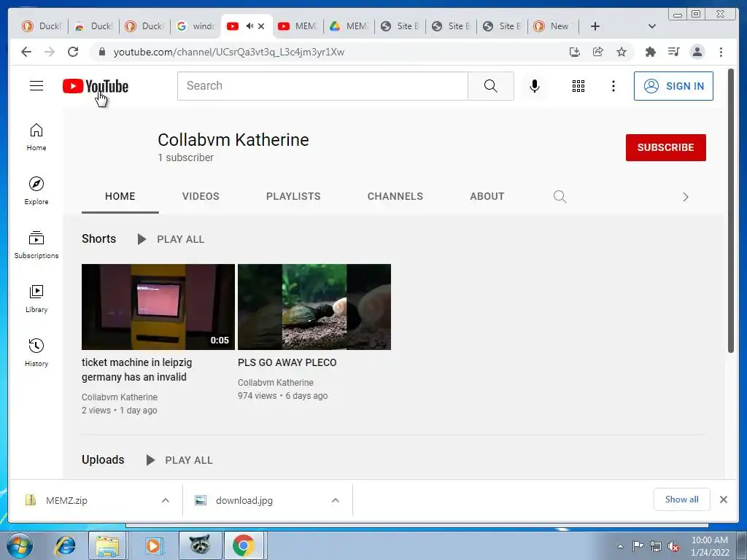Expand options for download.jpg download

tap(336, 500)
